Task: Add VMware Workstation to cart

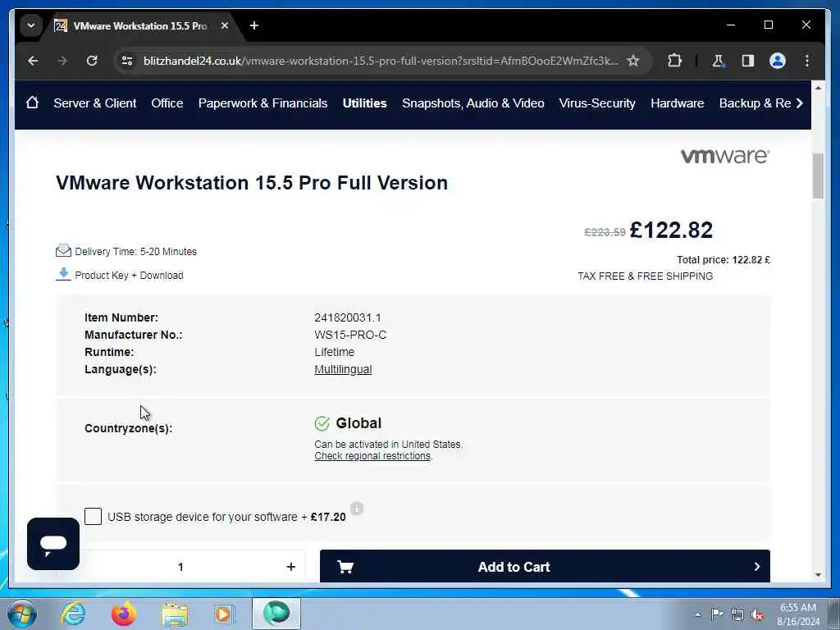Action: coord(545,566)
